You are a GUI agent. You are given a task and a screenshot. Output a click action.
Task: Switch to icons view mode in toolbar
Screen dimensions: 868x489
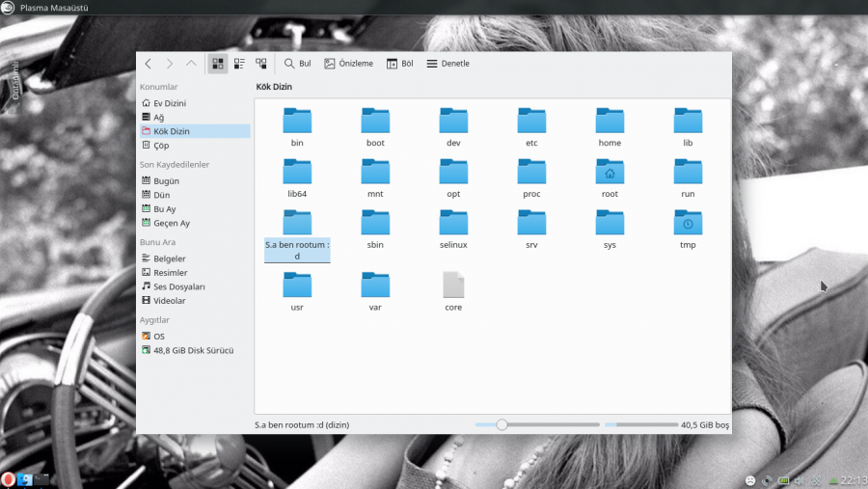click(218, 64)
